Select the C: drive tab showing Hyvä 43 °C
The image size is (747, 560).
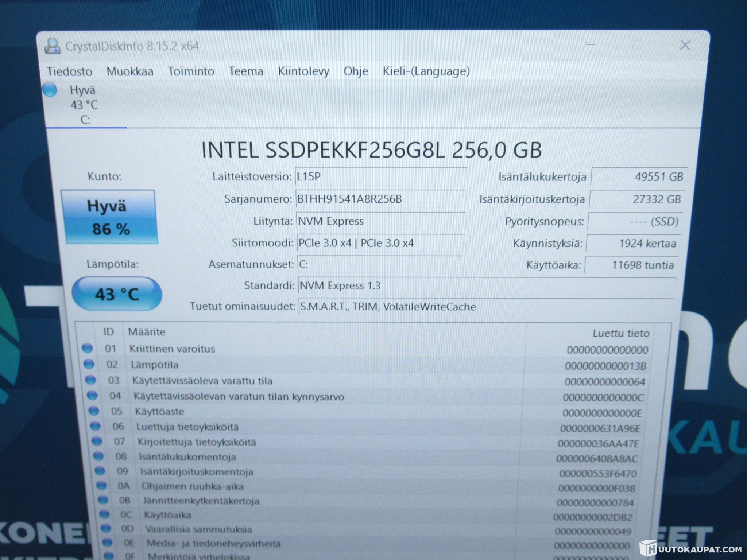point(85,105)
